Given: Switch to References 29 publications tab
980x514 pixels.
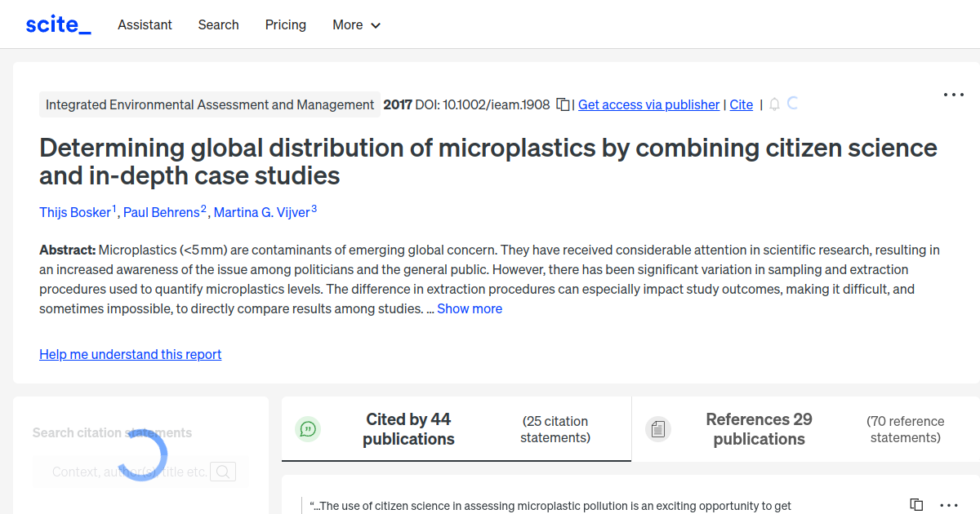Looking at the screenshot, I should tap(759, 429).
